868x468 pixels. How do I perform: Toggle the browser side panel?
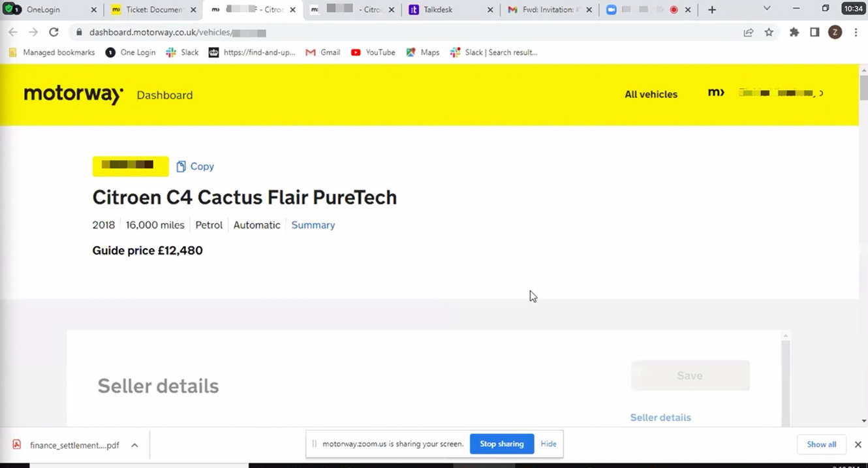[x=814, y=32]
